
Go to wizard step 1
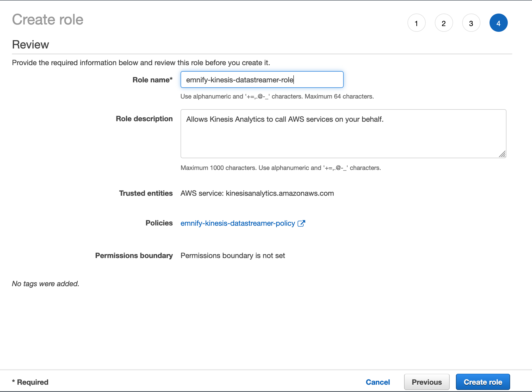coord(416,23)
